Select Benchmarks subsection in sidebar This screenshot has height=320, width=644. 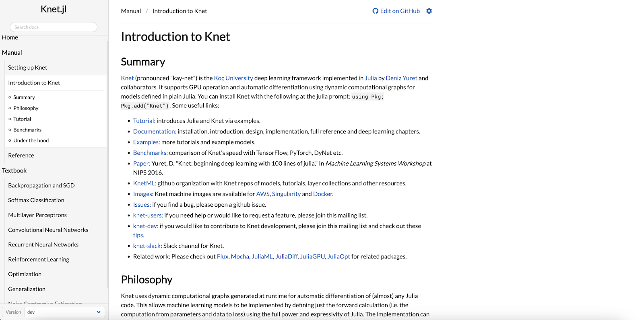pyautogui.click(x=27, y=130)
